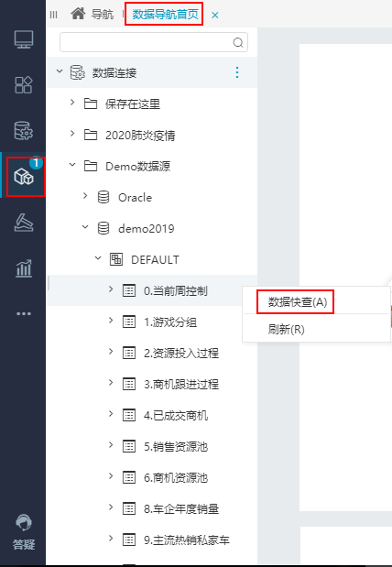392x567 pixels.
Task: Expand the 保存在这里 folder
Action: tap(72, 104)
